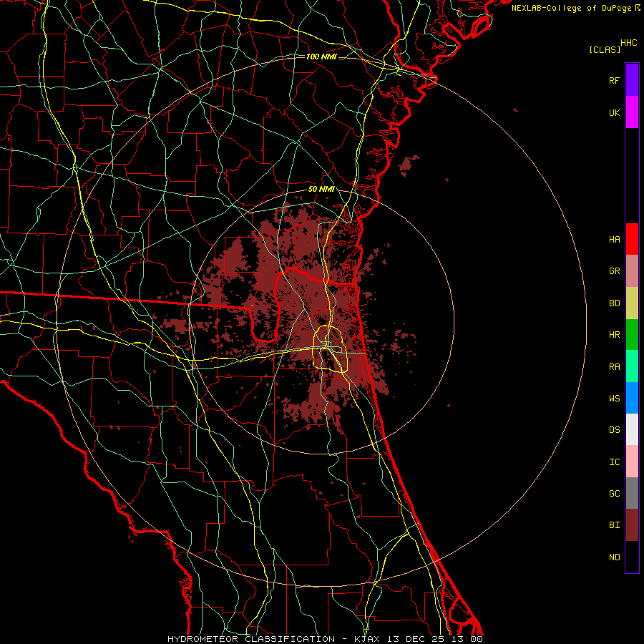
Task: Click the IC light pink legend swatch
Action: (632, 462)
